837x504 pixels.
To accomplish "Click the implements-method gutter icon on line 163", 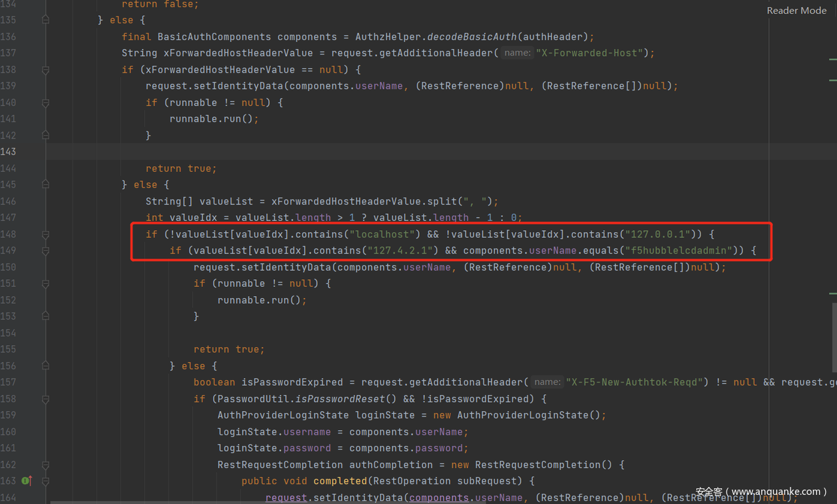I will pos(26,481).
